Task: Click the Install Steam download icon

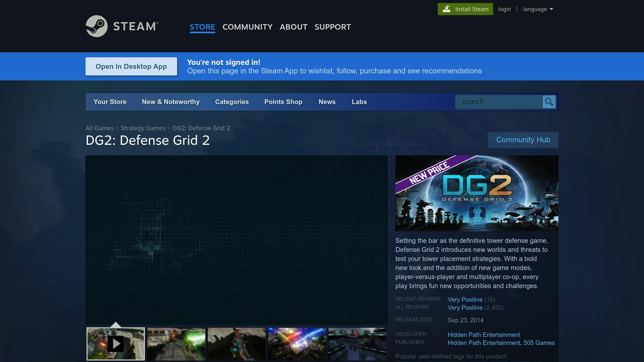Action: (x=447, y=9)
